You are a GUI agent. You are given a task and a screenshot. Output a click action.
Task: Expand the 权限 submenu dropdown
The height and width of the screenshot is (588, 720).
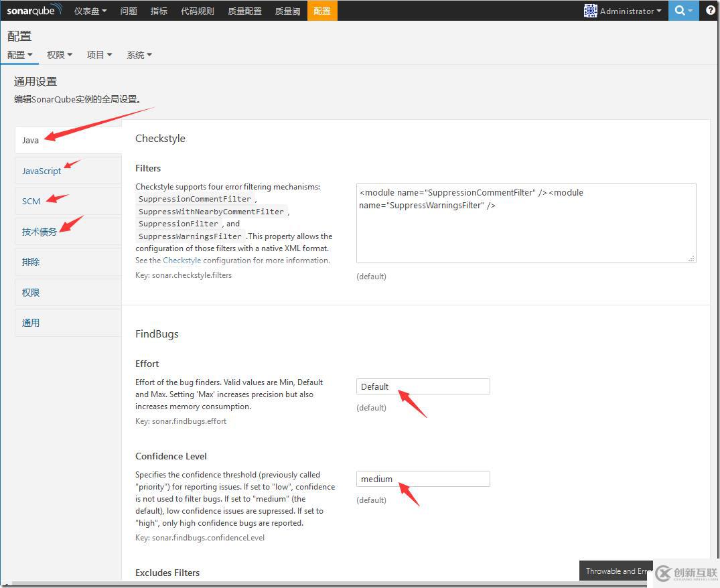(60, 55)
